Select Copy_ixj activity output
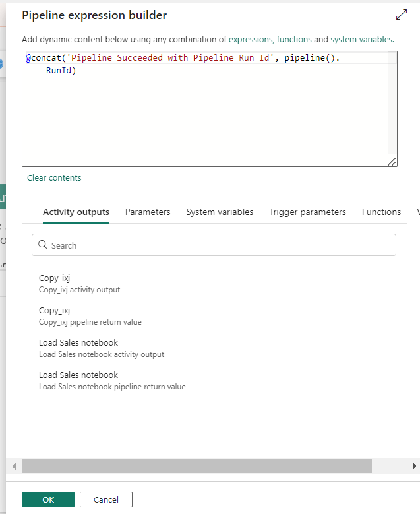This screenshot has height=514, width=420. tap(79, 284)
